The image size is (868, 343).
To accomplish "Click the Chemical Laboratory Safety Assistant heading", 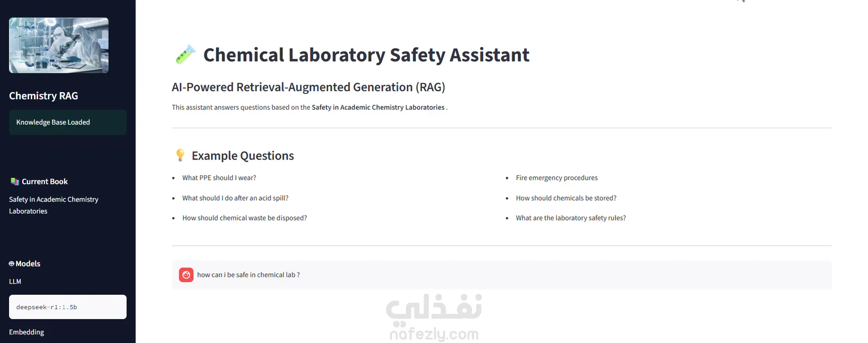I will point(366,55).
